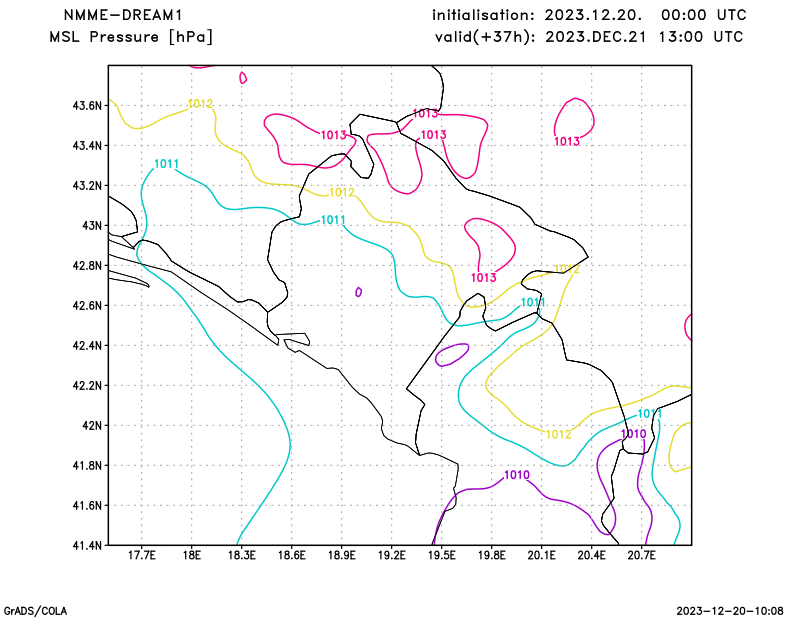
Task: Select the '43.4N' latitude axis label
Action: [x=87, y=146]
